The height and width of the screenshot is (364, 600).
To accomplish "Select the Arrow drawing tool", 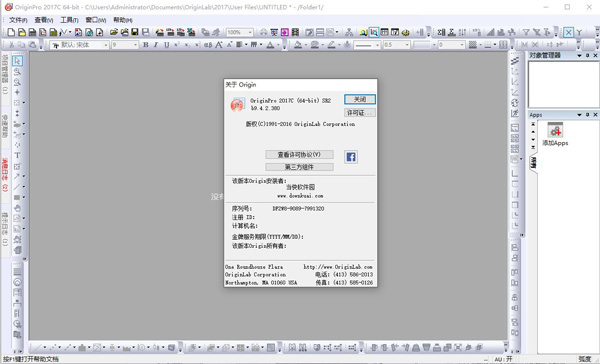I will coord(16,176).
